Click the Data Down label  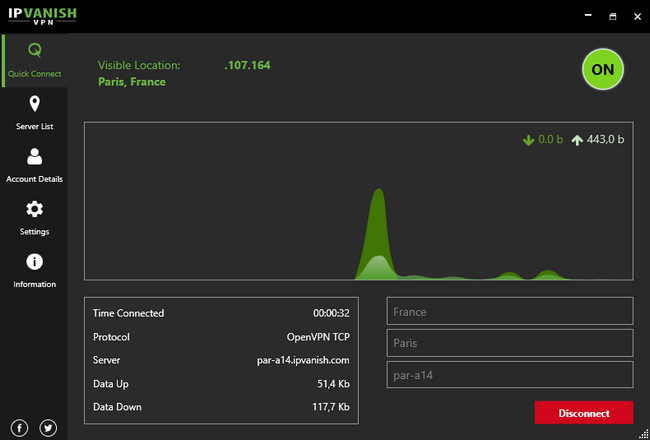click(x=117, y=407)
